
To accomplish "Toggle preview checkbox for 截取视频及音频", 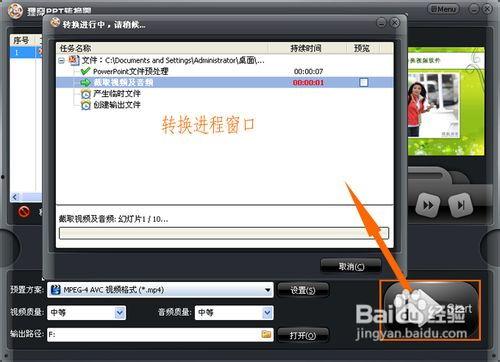I will click(x=364, y=82).
